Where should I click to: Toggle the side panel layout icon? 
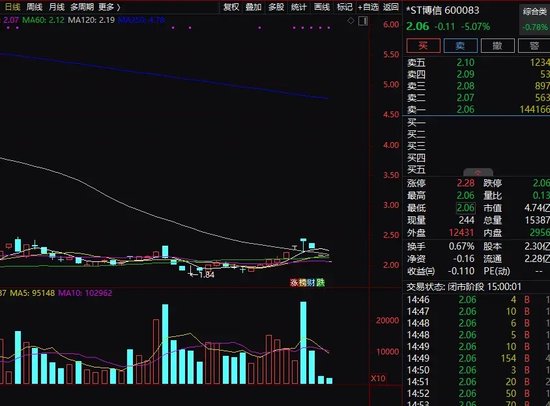pos(363,21)
